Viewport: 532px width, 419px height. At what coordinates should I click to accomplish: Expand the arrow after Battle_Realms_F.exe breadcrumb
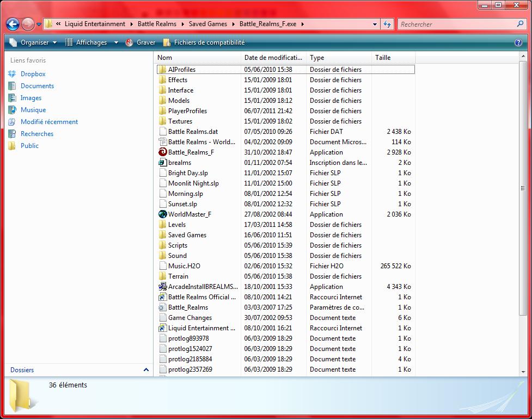point(302,24)
